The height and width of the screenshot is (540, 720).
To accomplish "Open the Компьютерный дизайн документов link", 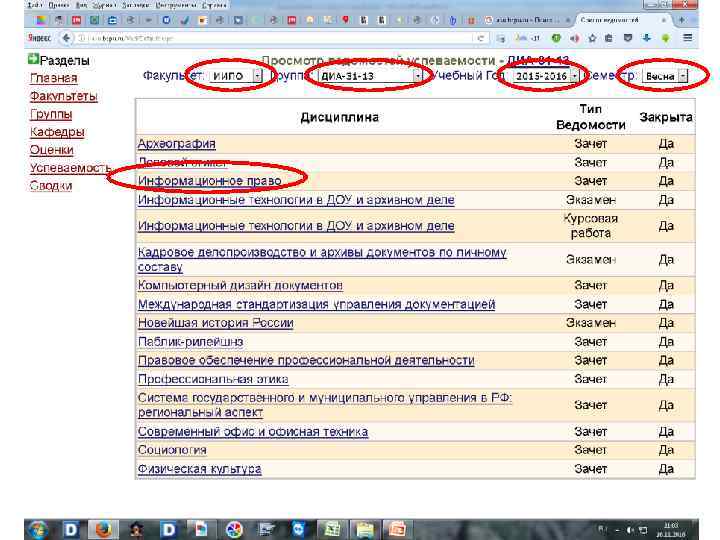I will [240, 285].
